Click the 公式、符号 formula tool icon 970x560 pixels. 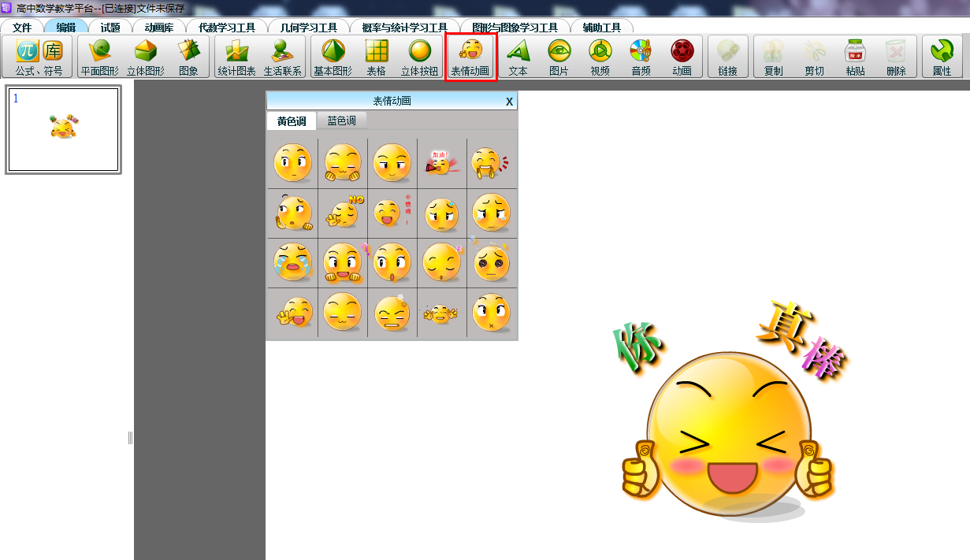tap(38, 57)
